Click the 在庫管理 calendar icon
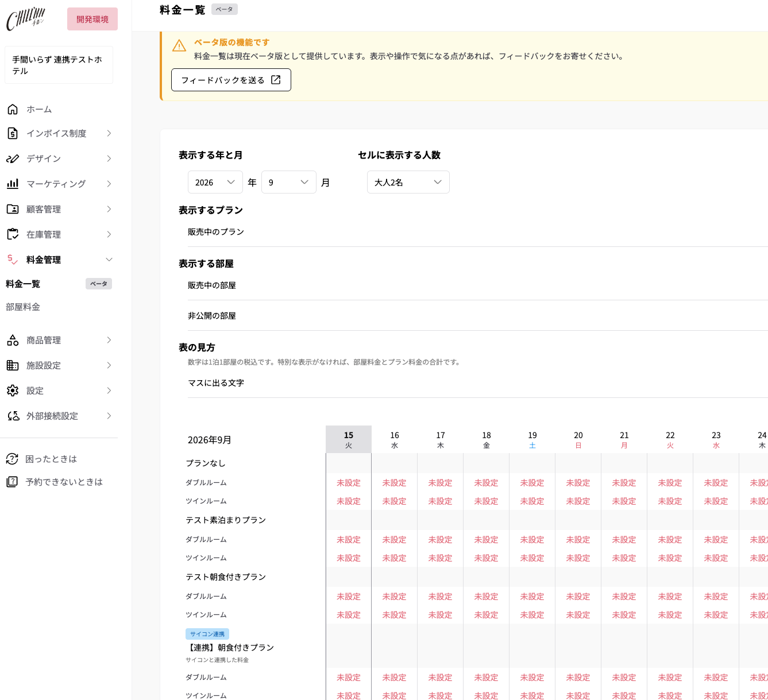Screen dimensions: 768x700 (13, 234)
